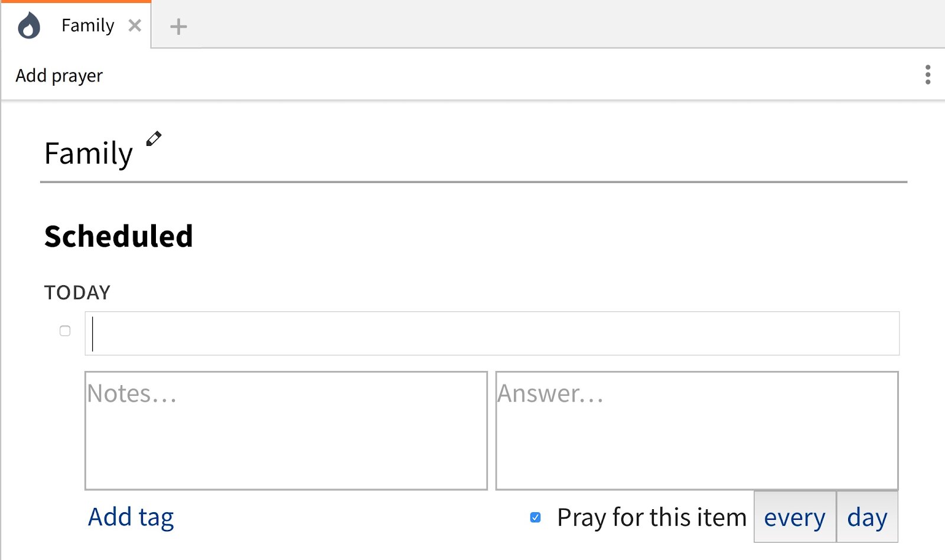Focus the prayer title text field
Image resolution: width=945 pixels, height=560 pixels.
pyautogui.click(x=492, y=333)
